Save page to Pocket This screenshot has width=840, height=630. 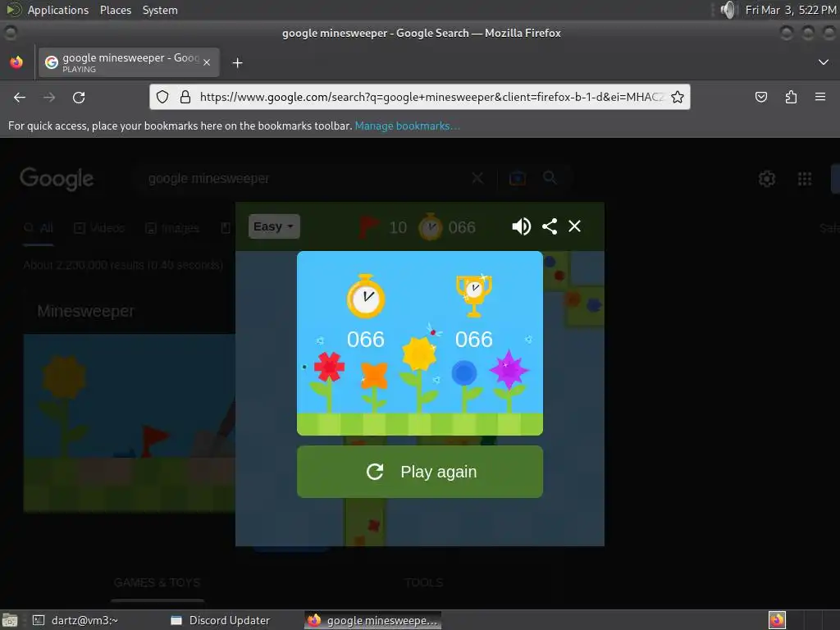(760, 97)
